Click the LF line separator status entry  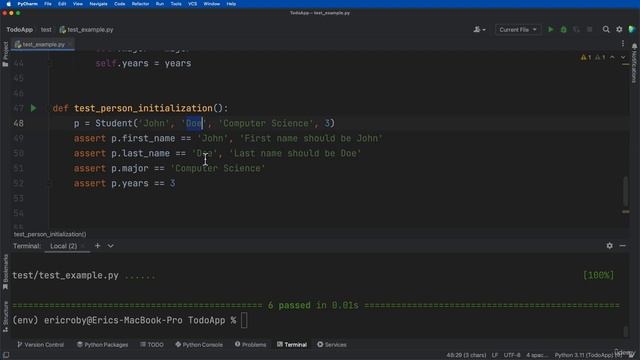click(x=495, y=355)
